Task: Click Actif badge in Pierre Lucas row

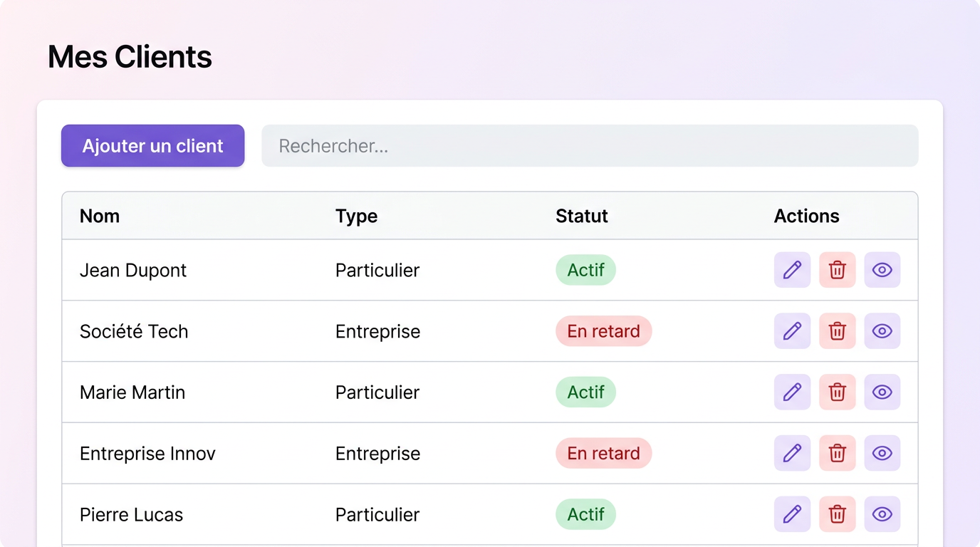Action: pos(585,514)
